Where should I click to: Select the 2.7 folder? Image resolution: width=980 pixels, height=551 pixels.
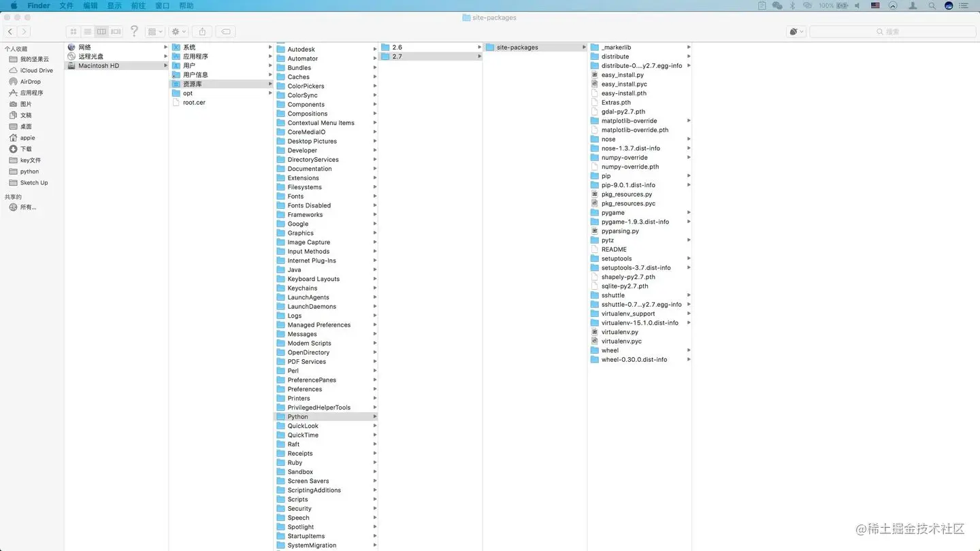point(431,56)
